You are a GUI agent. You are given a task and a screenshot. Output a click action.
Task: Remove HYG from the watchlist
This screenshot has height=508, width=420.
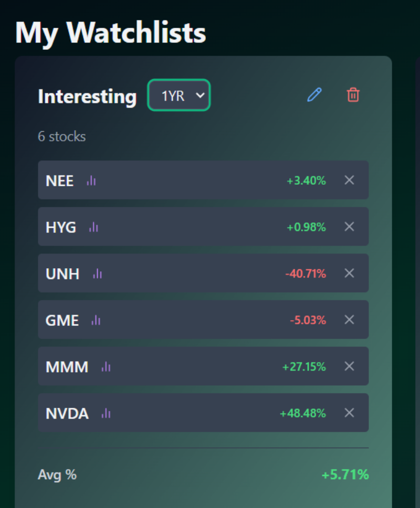pyautogui.click(x=349, y=227)
